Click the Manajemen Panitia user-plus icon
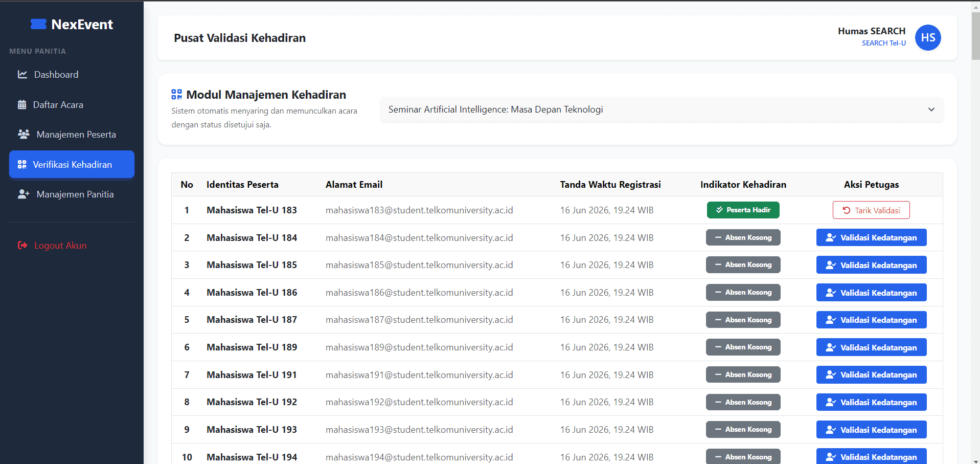This screenshot has height=464, width=980. coord(24,194)
